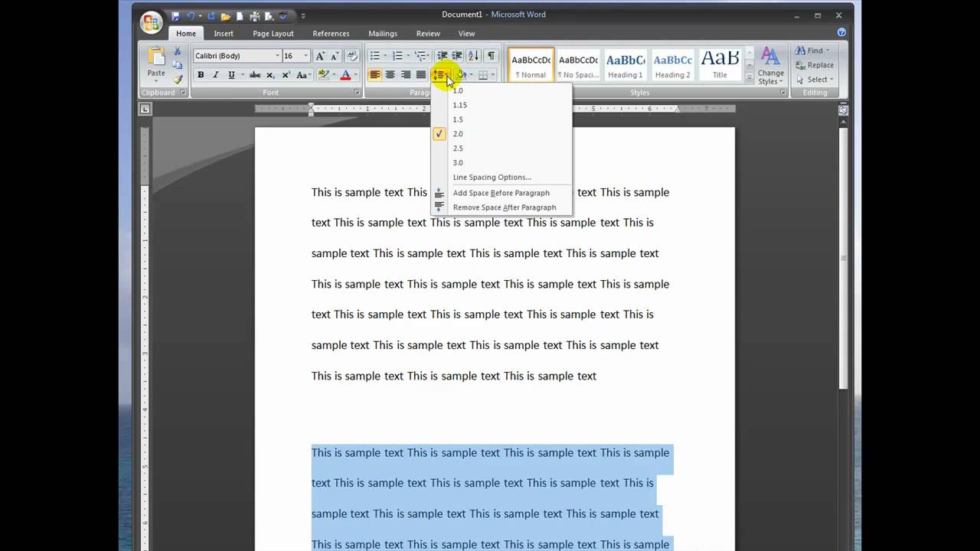Go to the References tab
This screenshot has width=980, height=551.
point(331,34)
